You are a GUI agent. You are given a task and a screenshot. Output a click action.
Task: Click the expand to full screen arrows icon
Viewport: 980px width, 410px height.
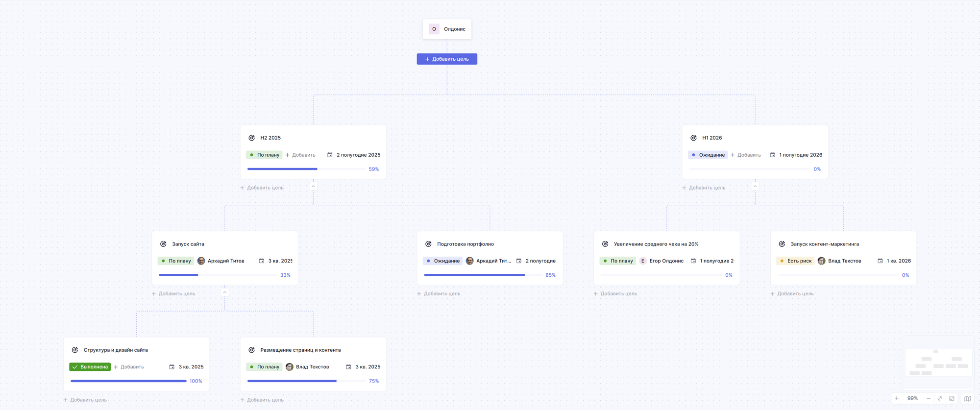click(x=940, y=398)
